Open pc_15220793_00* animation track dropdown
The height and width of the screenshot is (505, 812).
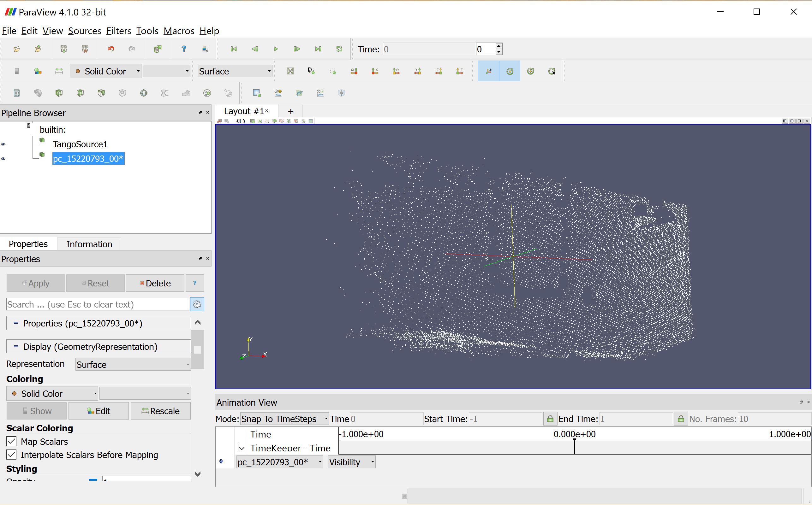pos(279,462)
